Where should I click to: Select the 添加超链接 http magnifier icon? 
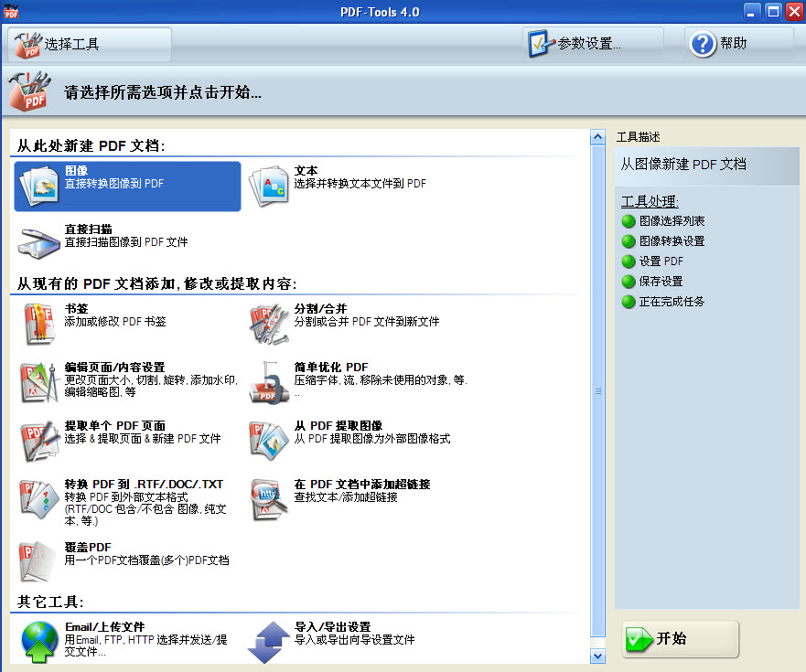(x=269, y=500)
